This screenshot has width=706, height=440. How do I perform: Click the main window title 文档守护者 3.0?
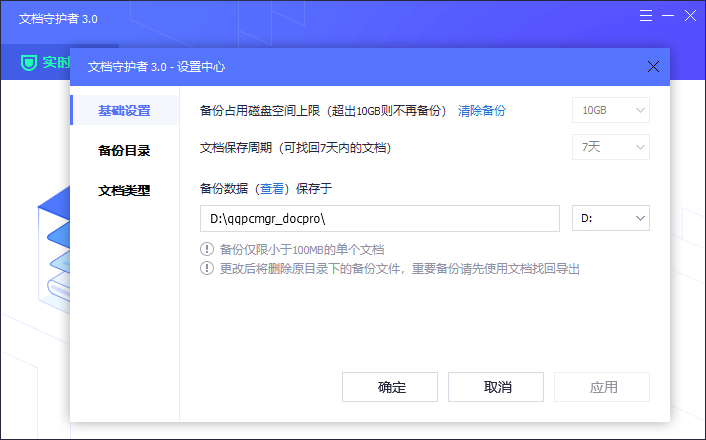[x=58, y=19]
